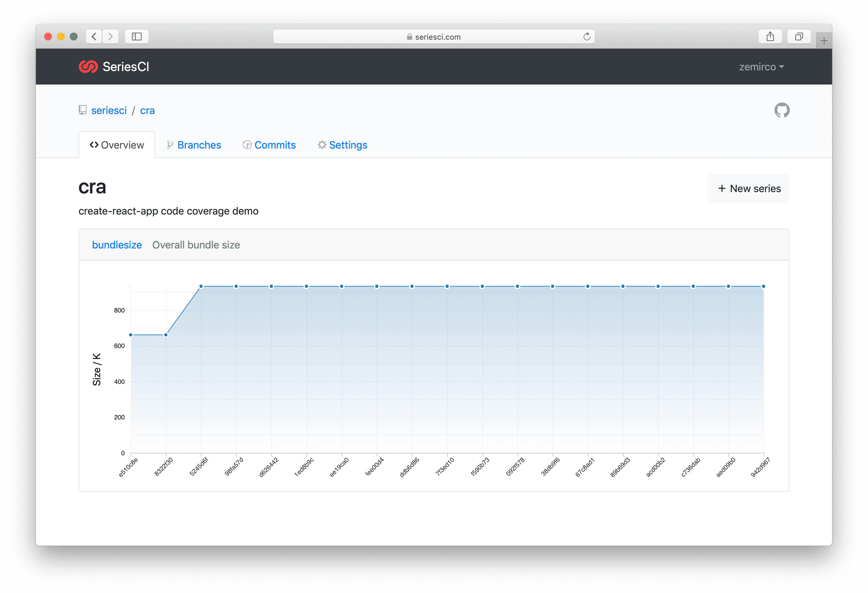This screenshot has width=868, height=593.
Task: Open the cra repository breadcrumb link
Action: pos(147,110)
